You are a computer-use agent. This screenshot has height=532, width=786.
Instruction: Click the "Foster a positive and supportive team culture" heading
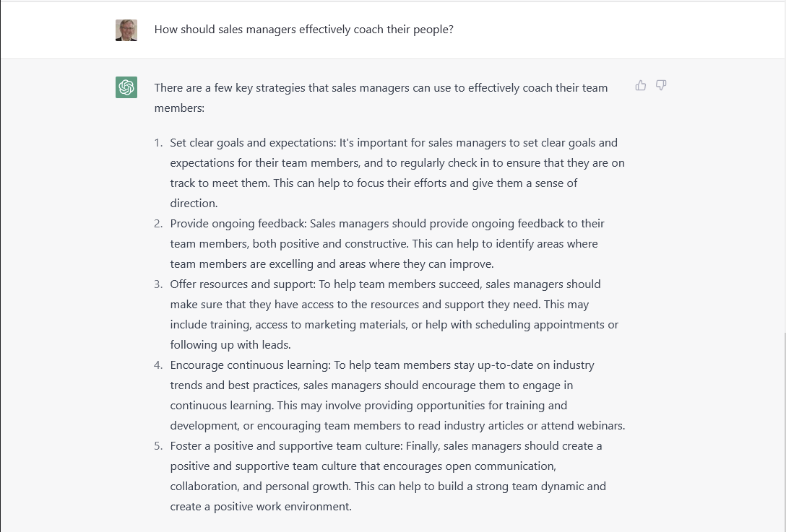pyautogui.click(x=287, y=446)
